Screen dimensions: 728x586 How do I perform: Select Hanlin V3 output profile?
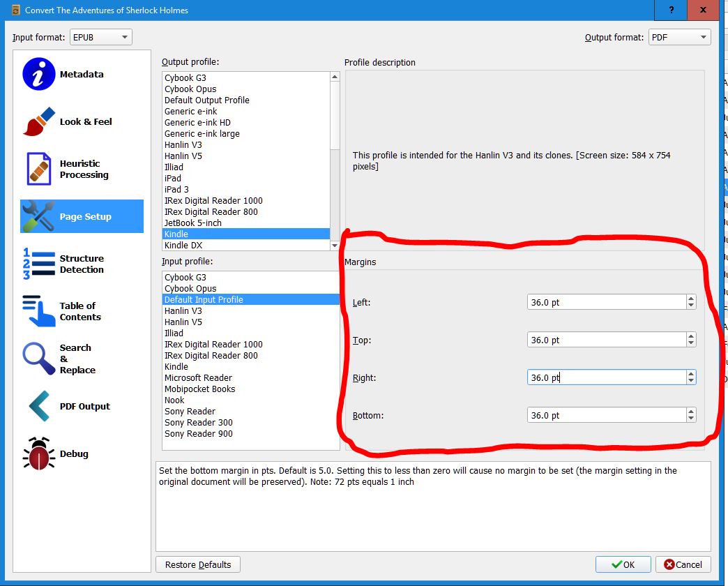(246, 145)
